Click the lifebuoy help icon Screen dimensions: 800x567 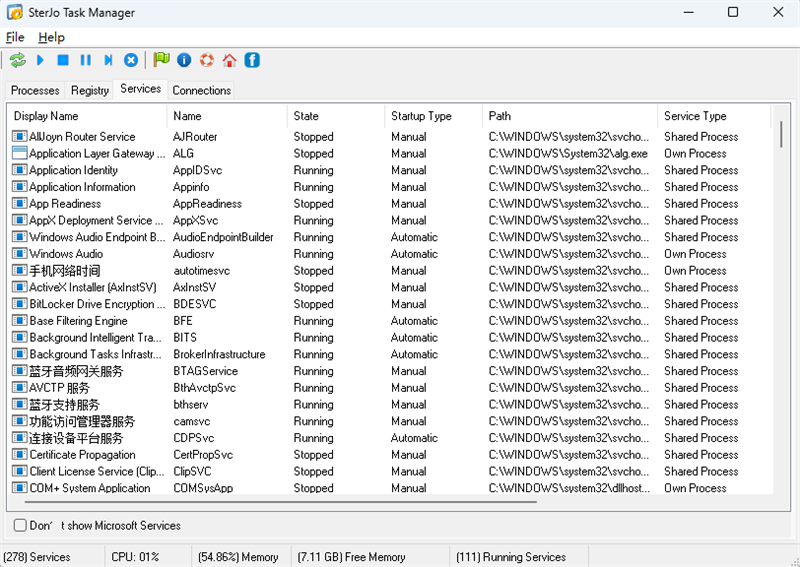click(207, 60)
